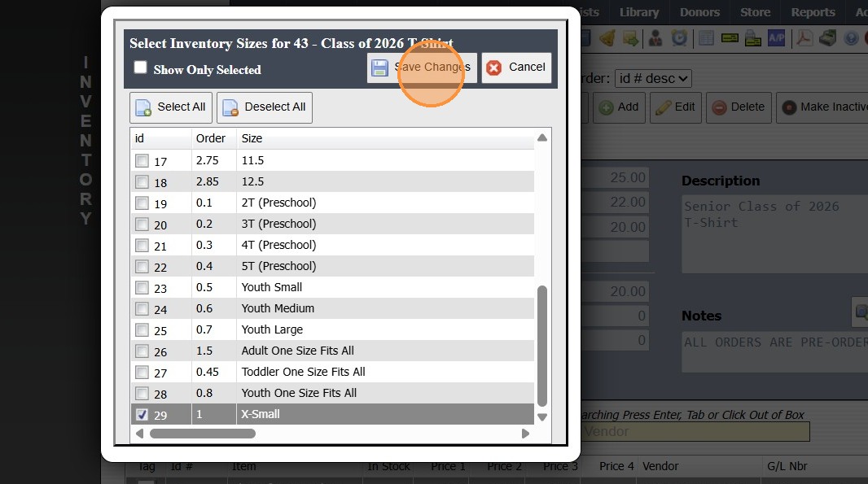Click the note with green arrow icon
This screenshot has height=484, width=868.
(x=630, y=38)
